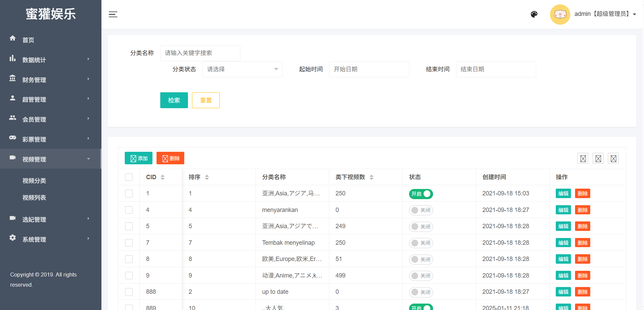This screenshot has width=644, height=310.
Task: Click the sidebar collapse hamburger icon
Action: click(x=113, y=14)
